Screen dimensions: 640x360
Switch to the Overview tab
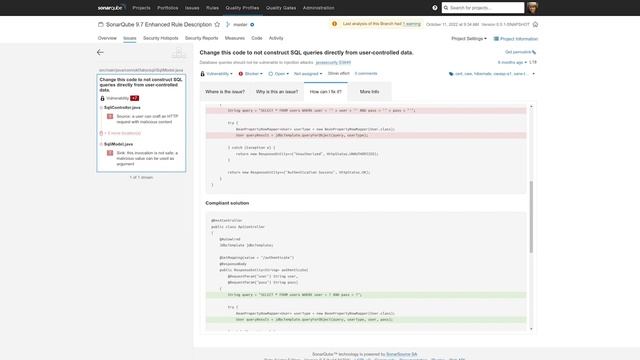point(107,38)
